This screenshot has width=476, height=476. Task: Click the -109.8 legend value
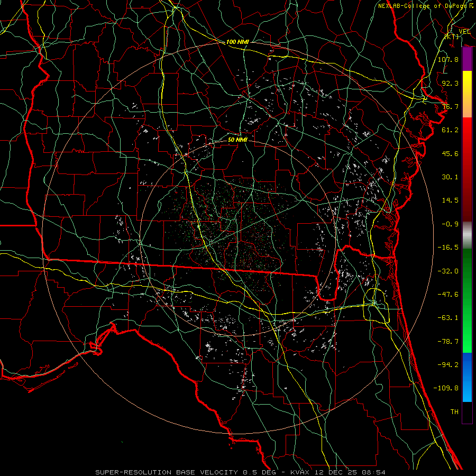(446, 388)
